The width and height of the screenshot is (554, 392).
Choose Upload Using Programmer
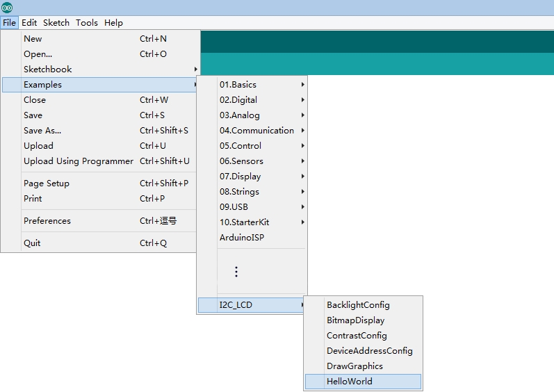[79, 161]
